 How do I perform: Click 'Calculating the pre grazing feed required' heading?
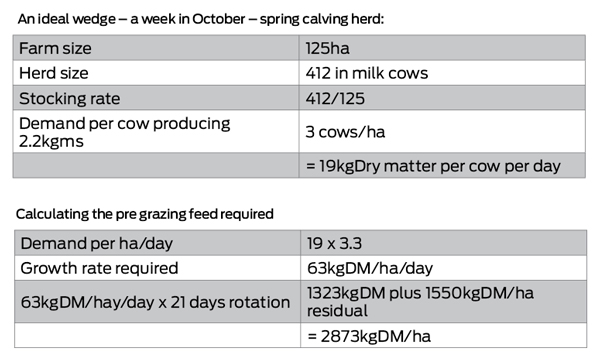pos(145,214)
